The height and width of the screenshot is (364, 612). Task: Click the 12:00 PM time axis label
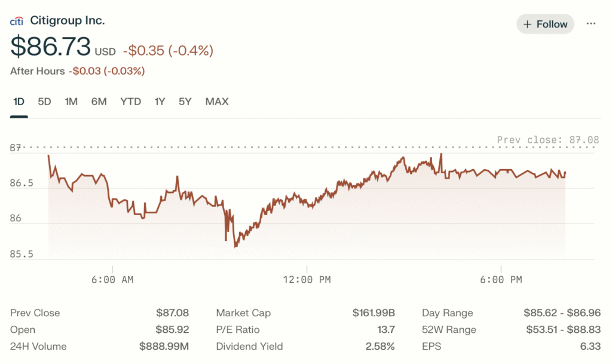click(307, 280)
